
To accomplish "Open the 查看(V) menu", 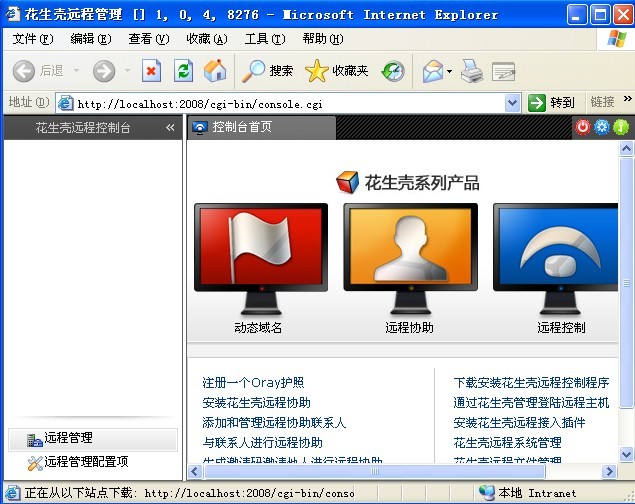I will [x=149, y=39].
